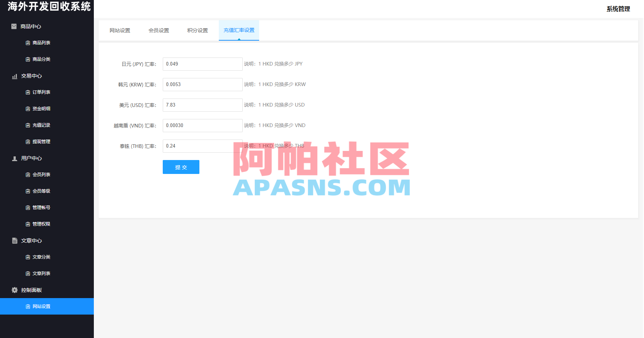
Task: Click the text 1 HKD 兑换多少 JPY
Action: click(280, 64)
